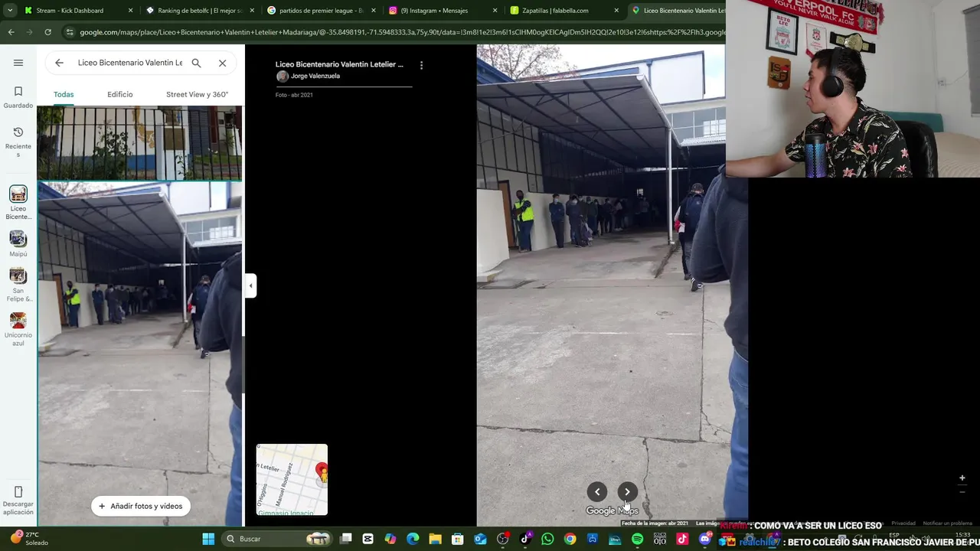Close the Kick Dashboard tab

click(130, 11)
